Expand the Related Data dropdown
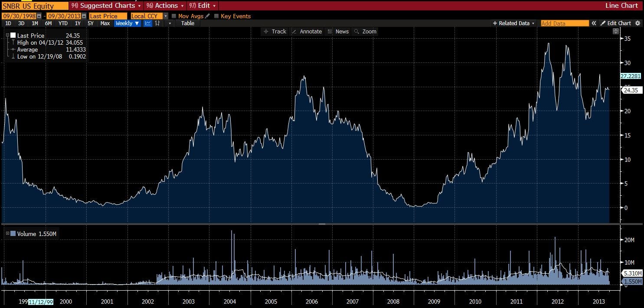 pos(514,23)
